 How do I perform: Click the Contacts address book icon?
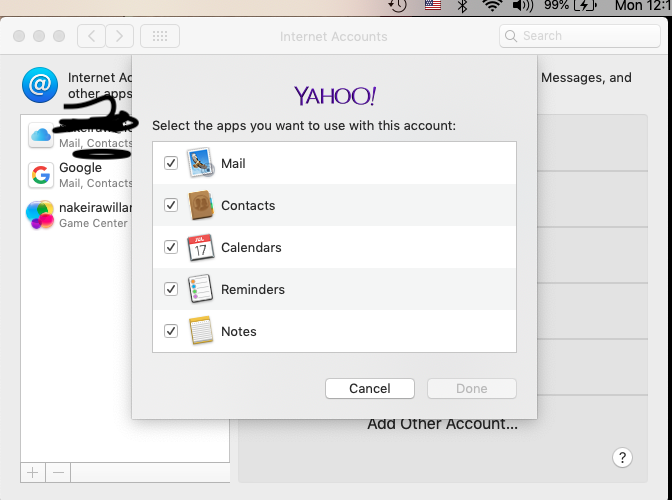[201, 205]
